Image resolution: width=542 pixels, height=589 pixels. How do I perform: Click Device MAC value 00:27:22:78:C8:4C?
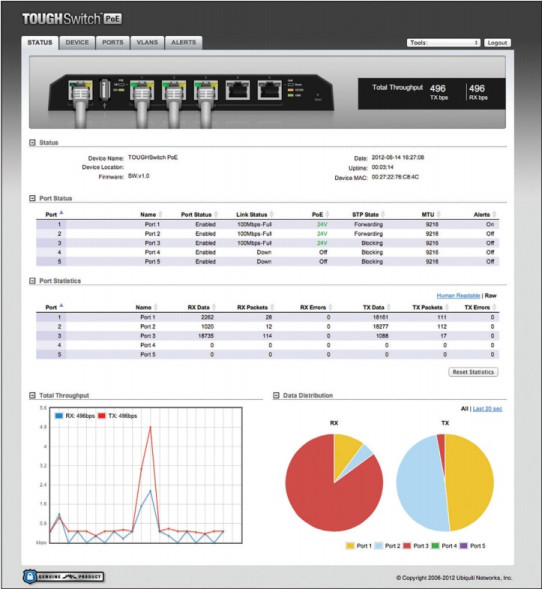point(395,177)
